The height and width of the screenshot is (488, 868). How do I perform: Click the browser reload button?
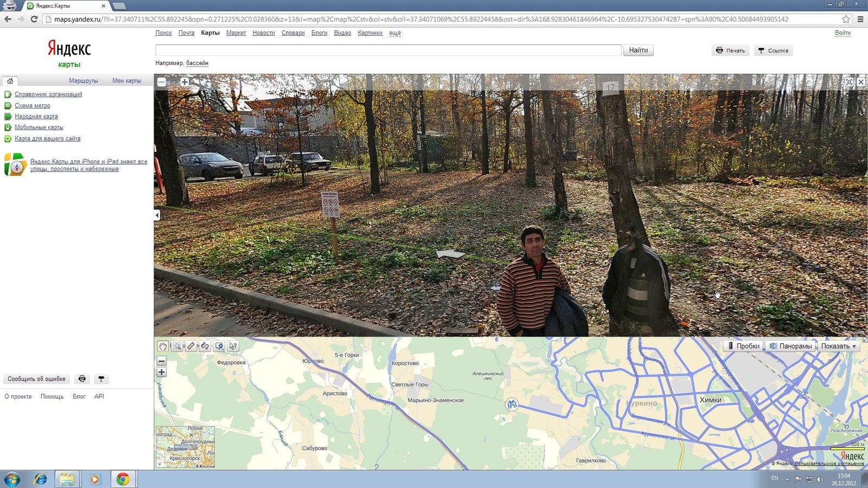click(x=34, y=19)
